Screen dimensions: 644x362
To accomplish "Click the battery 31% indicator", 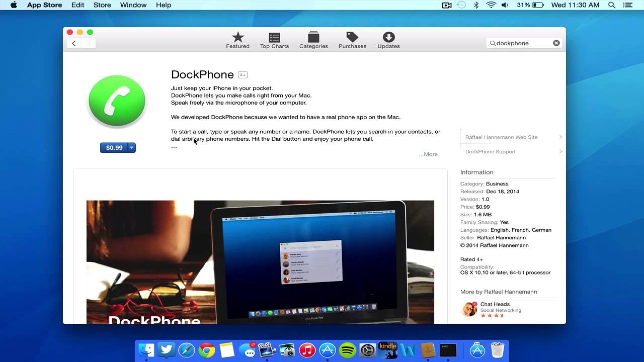I will 530,5.
